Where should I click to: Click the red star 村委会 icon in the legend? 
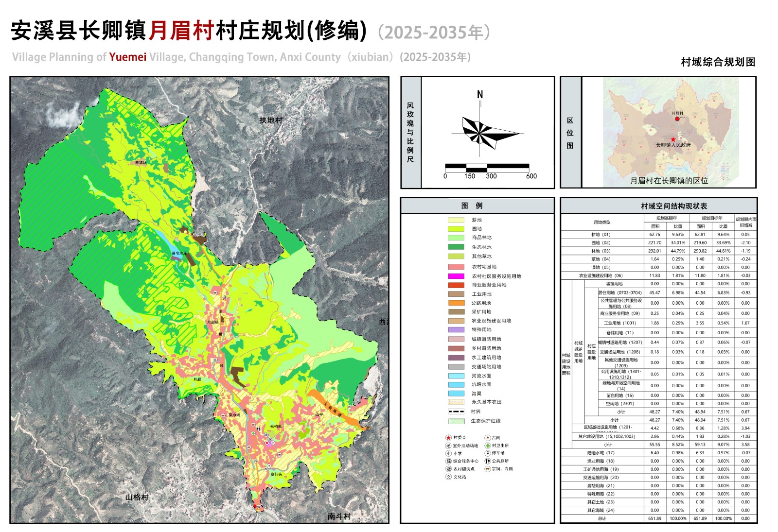(x=448, y=438)
